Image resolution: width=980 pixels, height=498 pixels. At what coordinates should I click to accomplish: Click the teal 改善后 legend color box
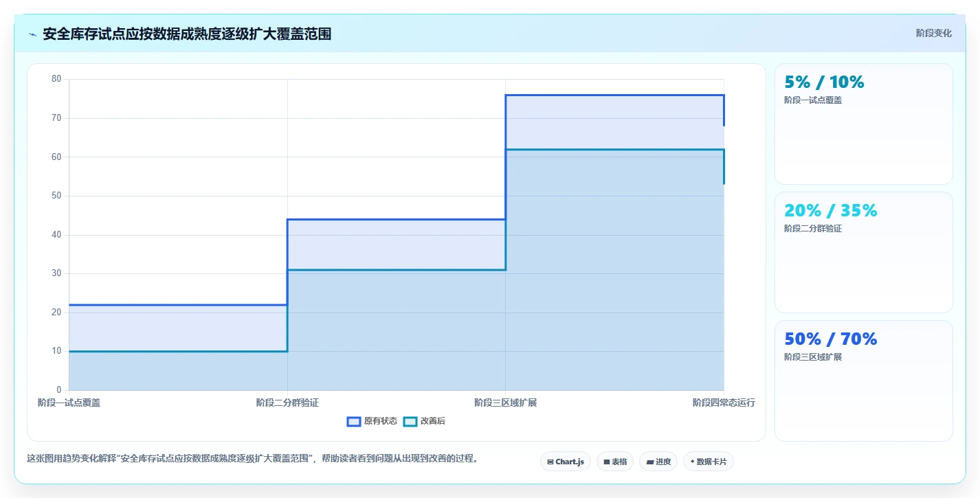pyautogui.click(x=410, y=421)
